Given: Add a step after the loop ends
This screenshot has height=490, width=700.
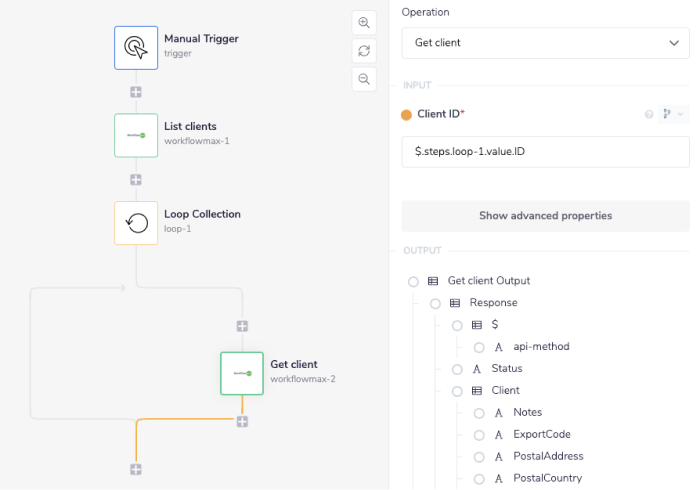Looking at the screenshot, I should coord(135,469).
